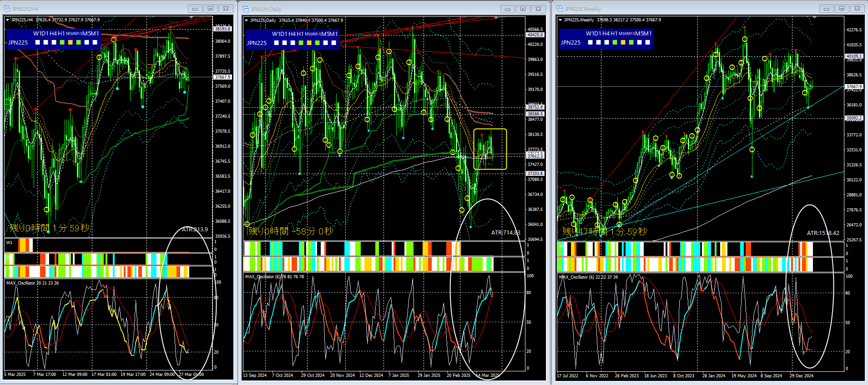The width and height of the screenshot is (868, 385).
Task: Click the 37667.9 current price in H4 window
Action: (222, 77)
